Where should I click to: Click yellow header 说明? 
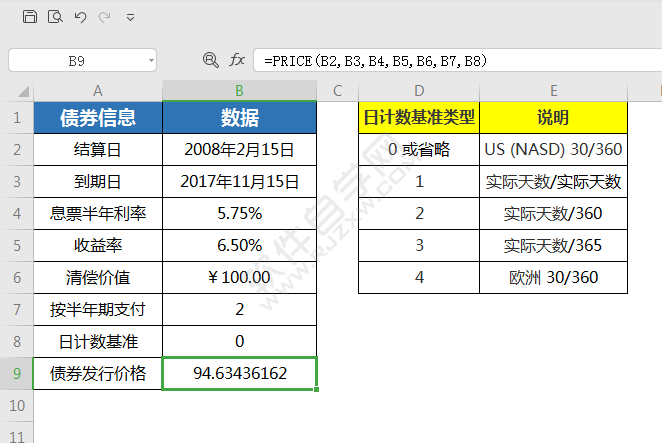coord(553,117)
